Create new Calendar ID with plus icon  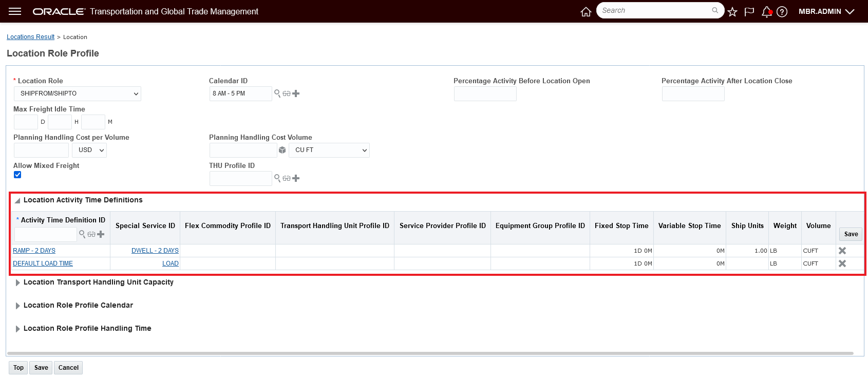296,93
